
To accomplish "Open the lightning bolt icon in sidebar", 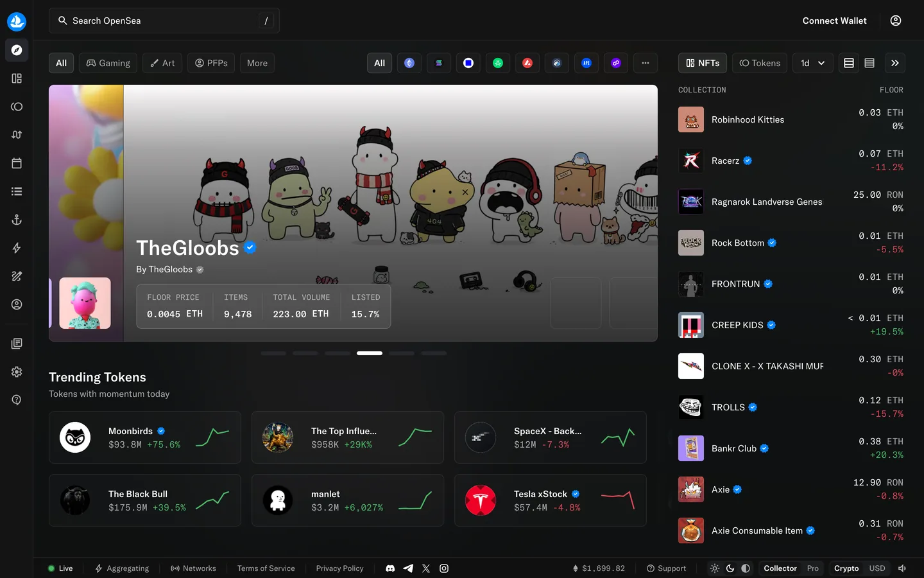I will point(17,248).
